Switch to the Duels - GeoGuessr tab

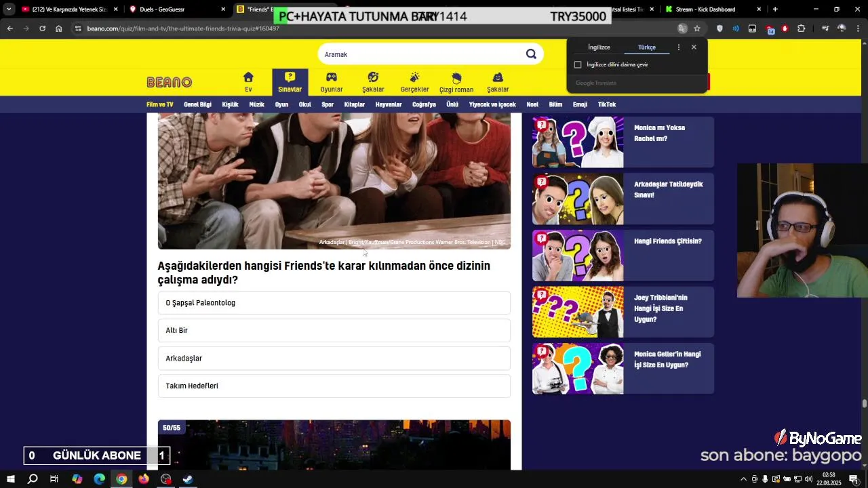coord(178,9)
